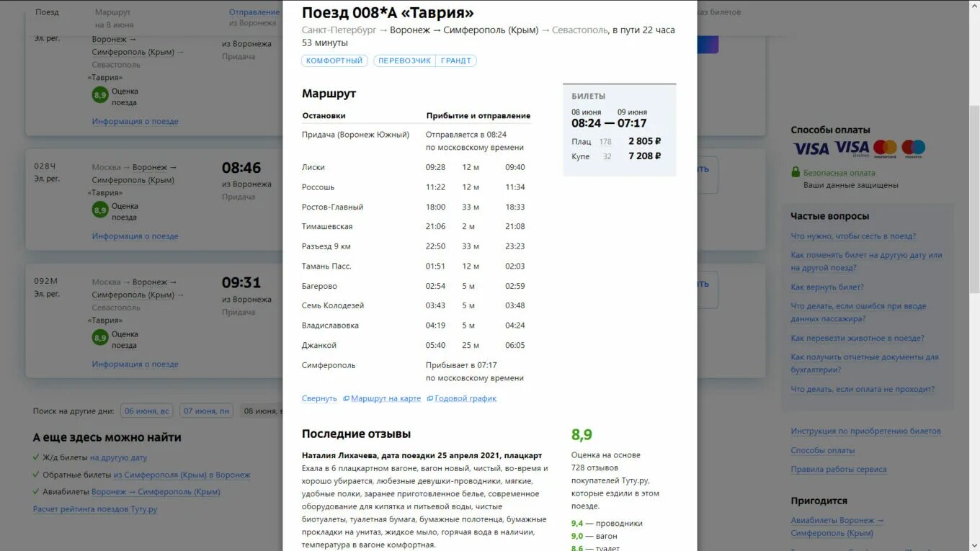Click the Лиски station row
This screenshot has width=980, height=551.
416,167
